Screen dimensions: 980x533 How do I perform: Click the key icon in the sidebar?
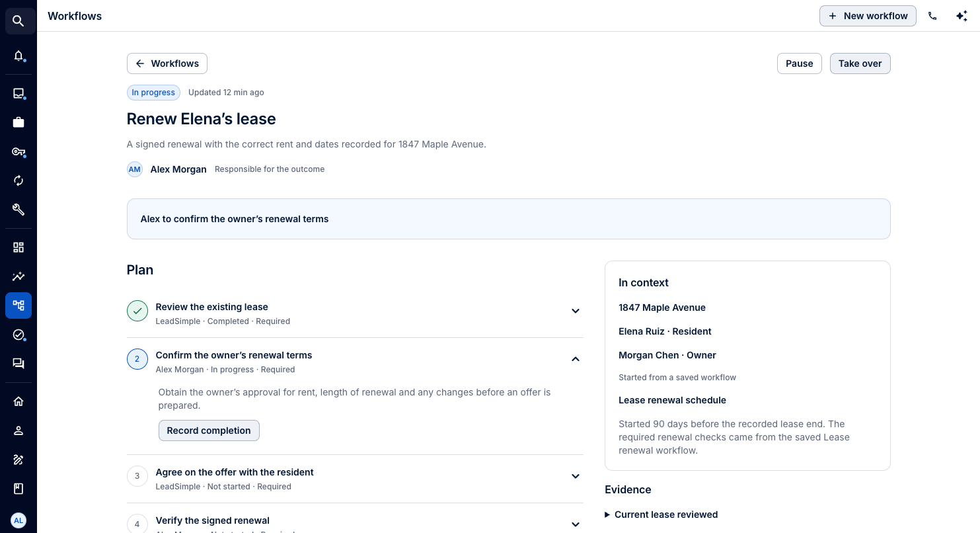tap(19, 151)
